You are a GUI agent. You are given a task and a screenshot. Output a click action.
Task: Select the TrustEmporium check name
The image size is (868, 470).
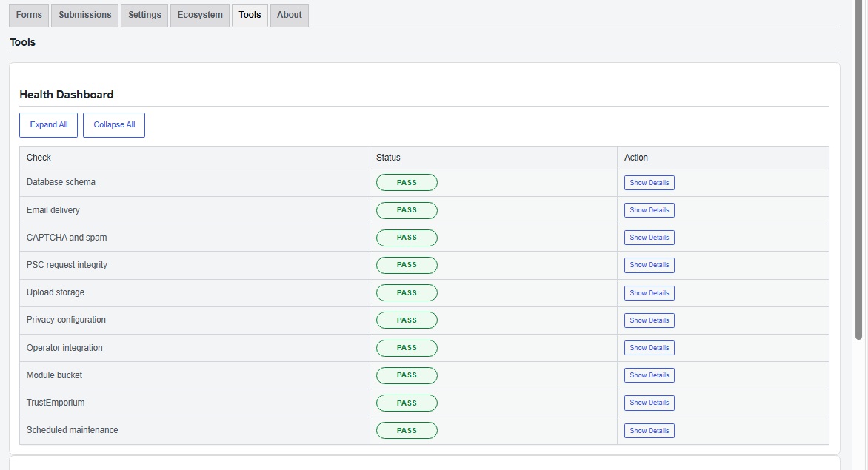click(56, 403)
